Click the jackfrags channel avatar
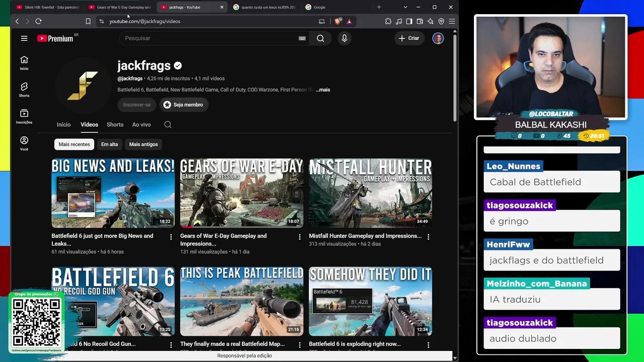This screenshot has width=644, height=362. pyautogui.click(x=83, y=86)
